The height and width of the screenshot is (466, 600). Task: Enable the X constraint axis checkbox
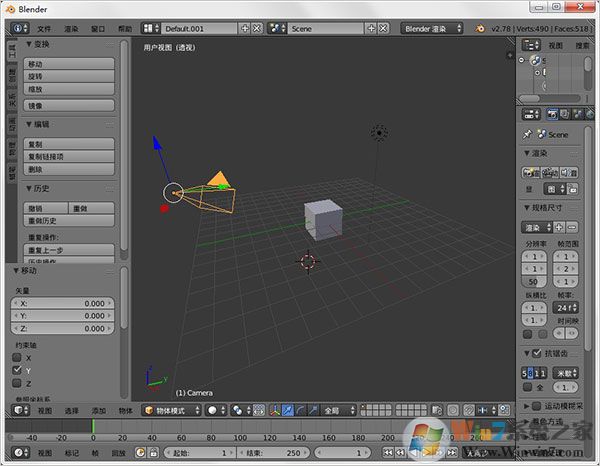17,357
